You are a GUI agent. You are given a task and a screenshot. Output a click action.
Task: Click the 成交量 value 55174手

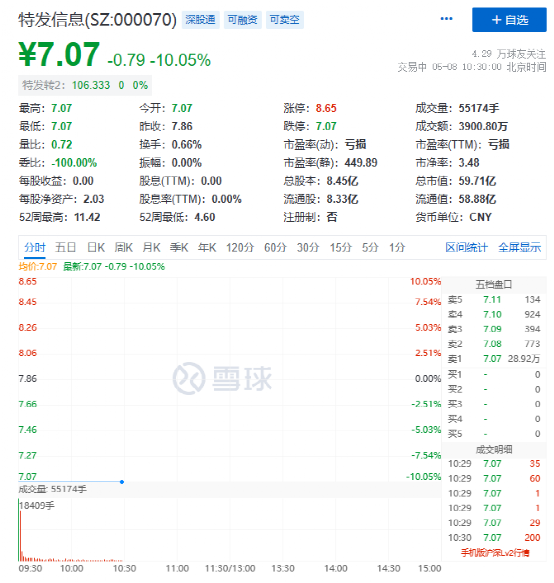coord(479,108)
